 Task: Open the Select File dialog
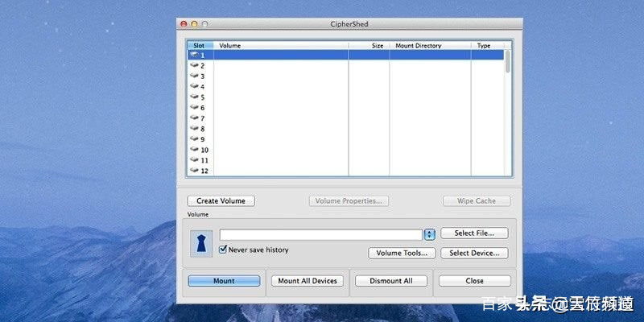pos(474,233)
